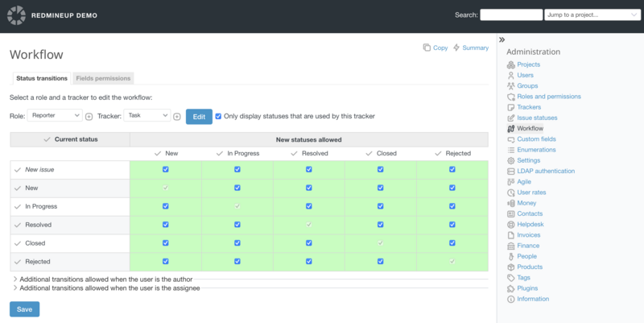
Task: Toggle 'Only display statuses used by this tracker'
Action: click(x=218, y=116)
